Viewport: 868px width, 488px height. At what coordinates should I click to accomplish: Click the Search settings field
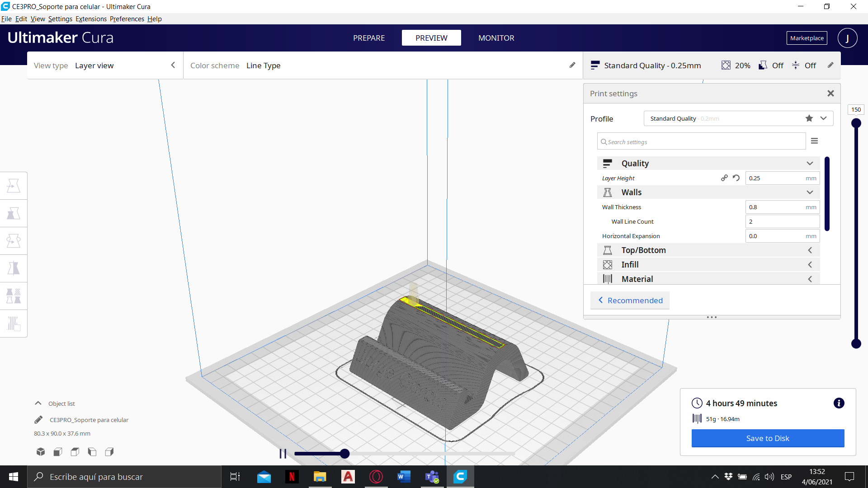701,141
